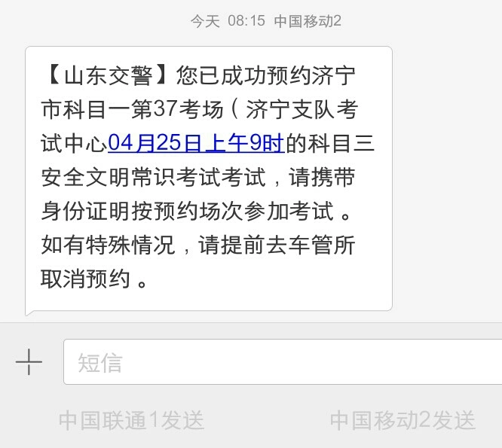Tap the 【山东交警】 sender tag in message
The height and width of the screenshot is (448, 502).
[107, 75]
